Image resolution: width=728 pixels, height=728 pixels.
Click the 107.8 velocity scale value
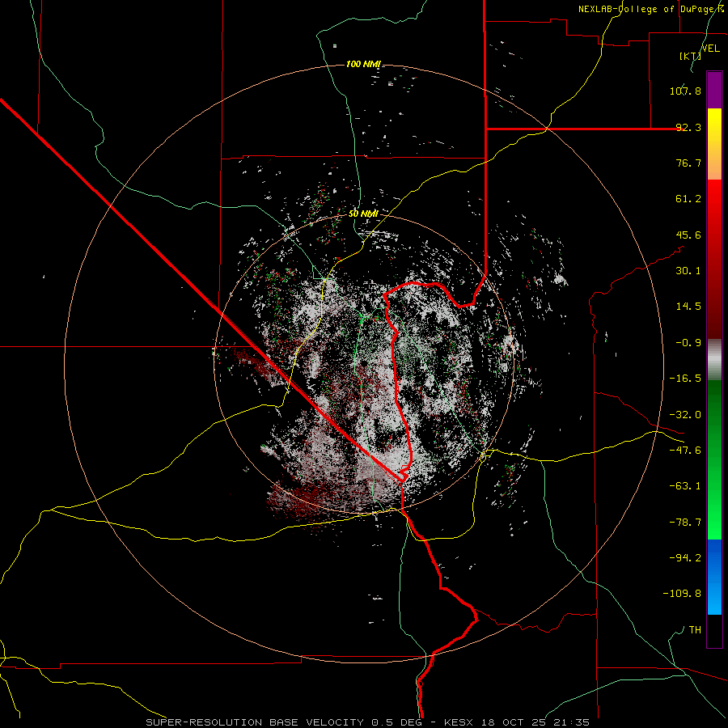click(x=686, y=91)
